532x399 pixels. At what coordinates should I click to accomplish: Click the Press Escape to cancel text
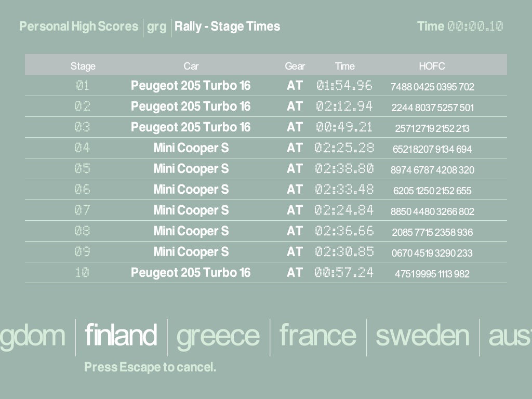click(x=150, y=367)
